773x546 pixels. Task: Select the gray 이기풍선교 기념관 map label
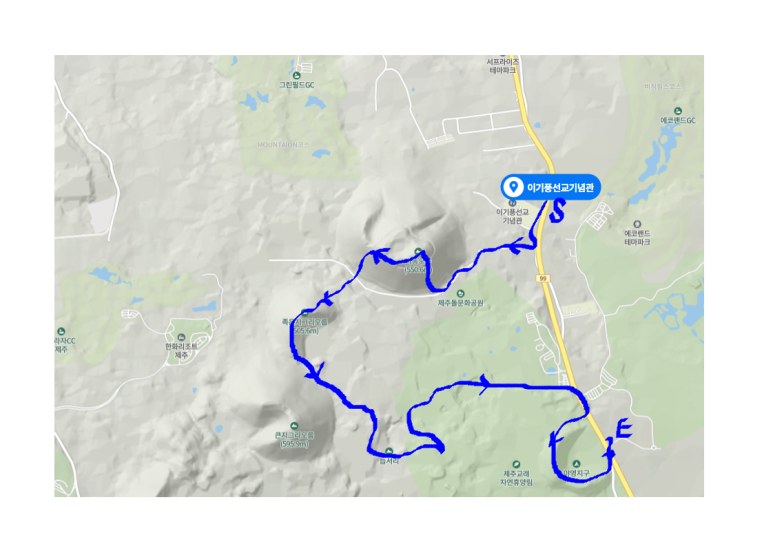pyautogui.click(x=512, y=216)
